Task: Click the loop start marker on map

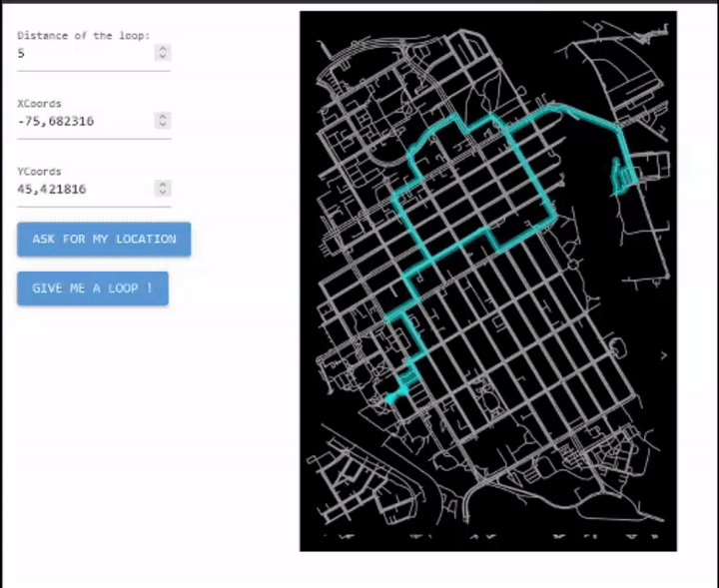Action: [x=387, y=399]
